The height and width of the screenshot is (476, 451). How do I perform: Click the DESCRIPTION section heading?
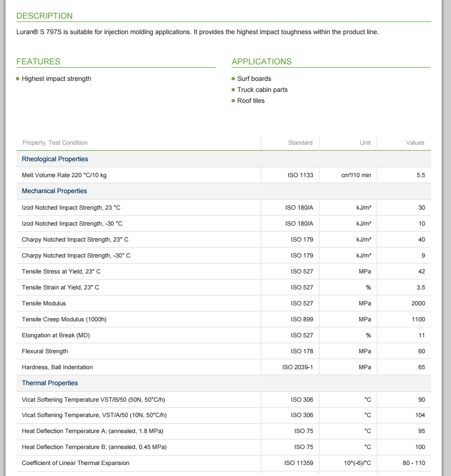tap(45, 16)
